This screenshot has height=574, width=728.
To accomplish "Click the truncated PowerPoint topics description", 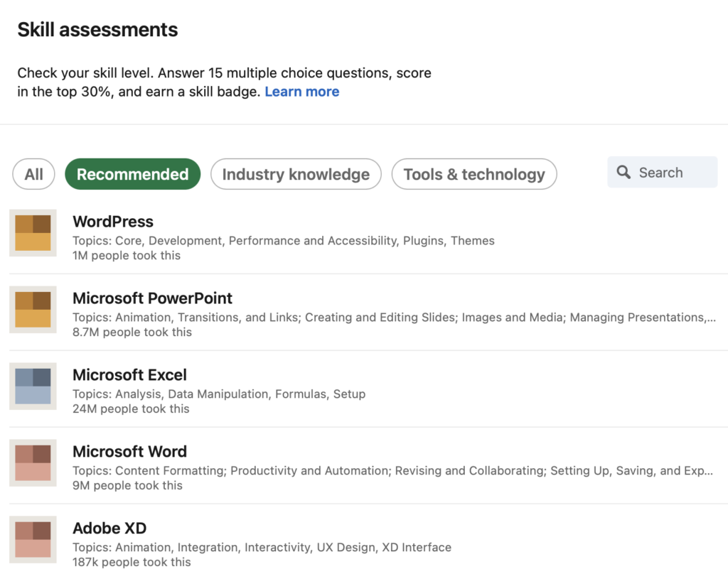I will [x=394, y=318].
